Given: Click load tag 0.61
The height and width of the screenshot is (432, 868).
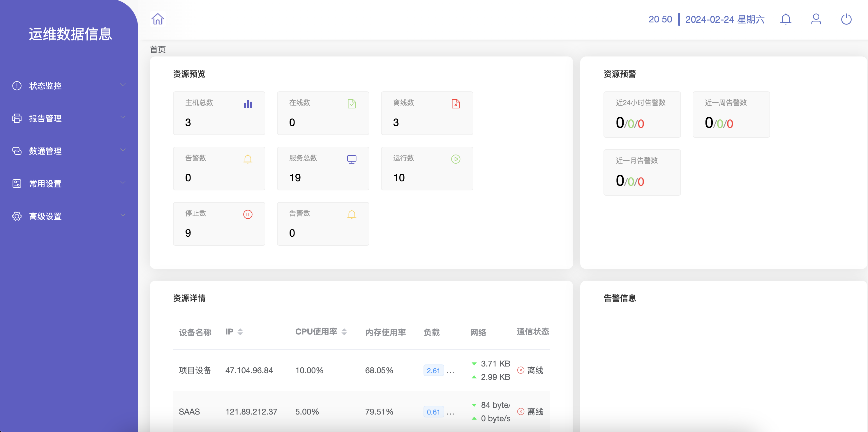Looking at the screenshot, I should point(433,412).
